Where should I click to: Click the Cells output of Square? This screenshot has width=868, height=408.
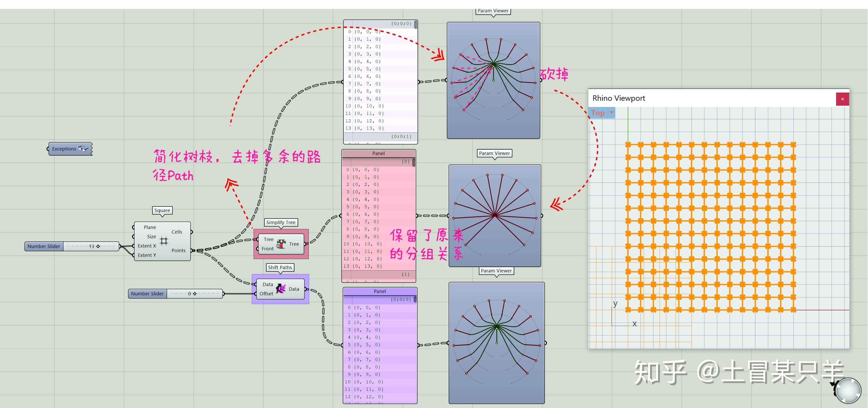click(x=176, y=232)
